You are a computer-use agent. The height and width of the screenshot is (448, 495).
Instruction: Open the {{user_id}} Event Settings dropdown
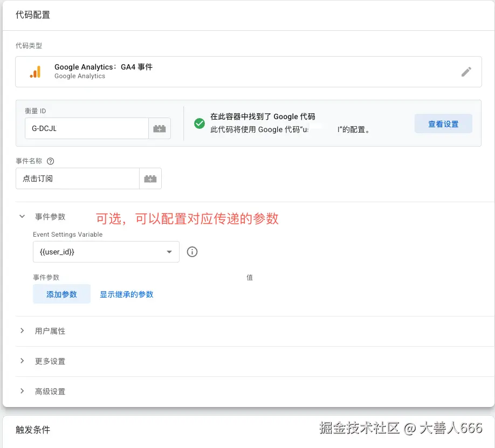tap(106, 252)
